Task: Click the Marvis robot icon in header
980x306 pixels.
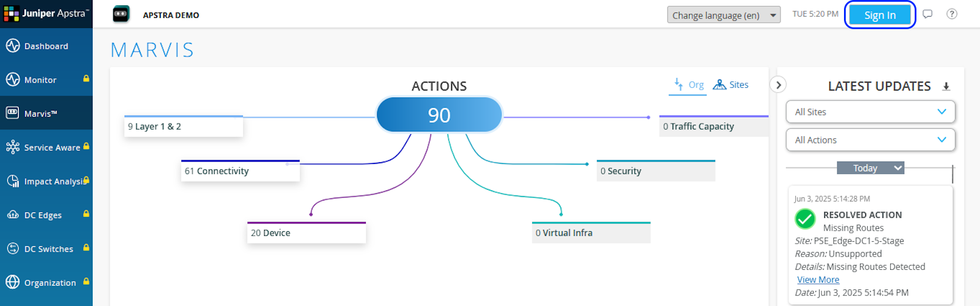Action: pyautogui.click(x=121, y=14)
